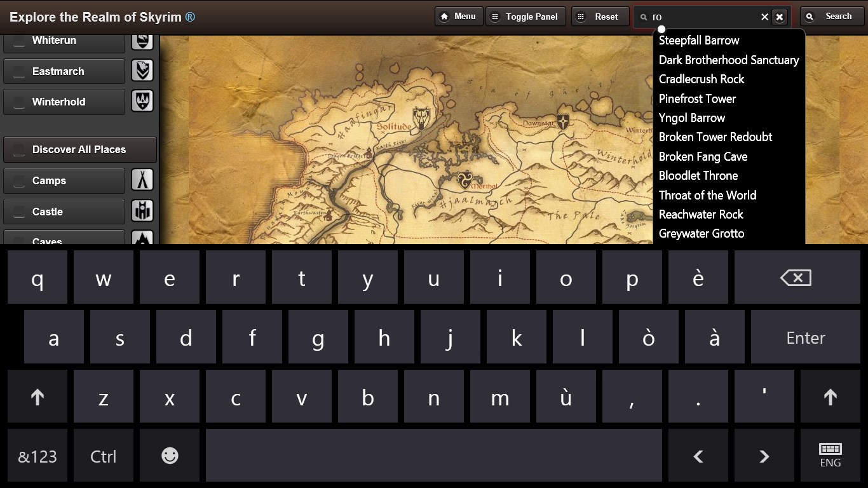
Task: Enable Discover All Places checkbox
Action: pos(20,149)
